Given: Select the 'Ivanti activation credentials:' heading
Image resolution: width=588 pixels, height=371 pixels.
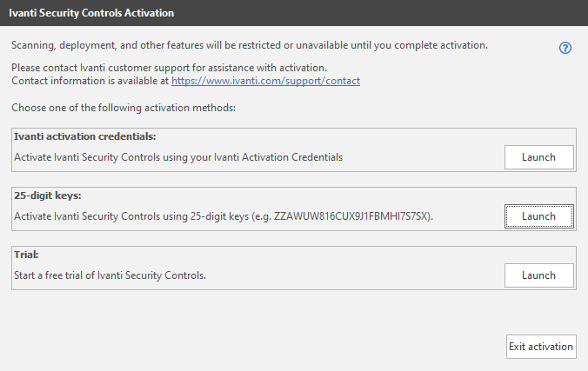Looking at the screenshot, I should (x=84, y=136).
